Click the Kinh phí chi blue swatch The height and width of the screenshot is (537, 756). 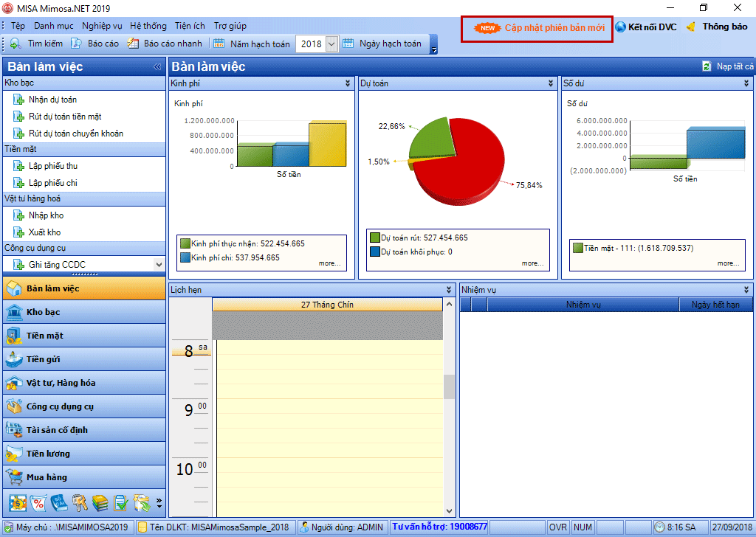[x=185, y=257]
